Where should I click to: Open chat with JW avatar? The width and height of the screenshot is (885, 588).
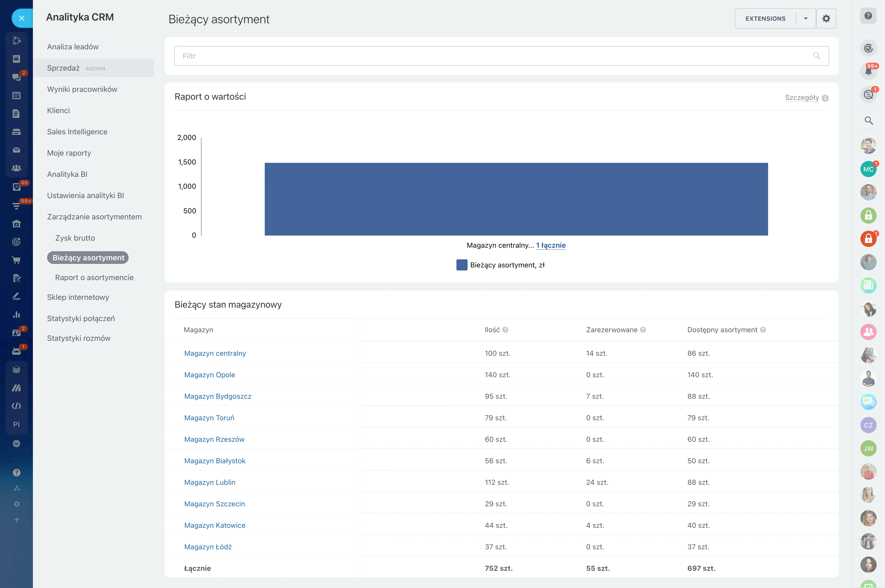(868, 449)
